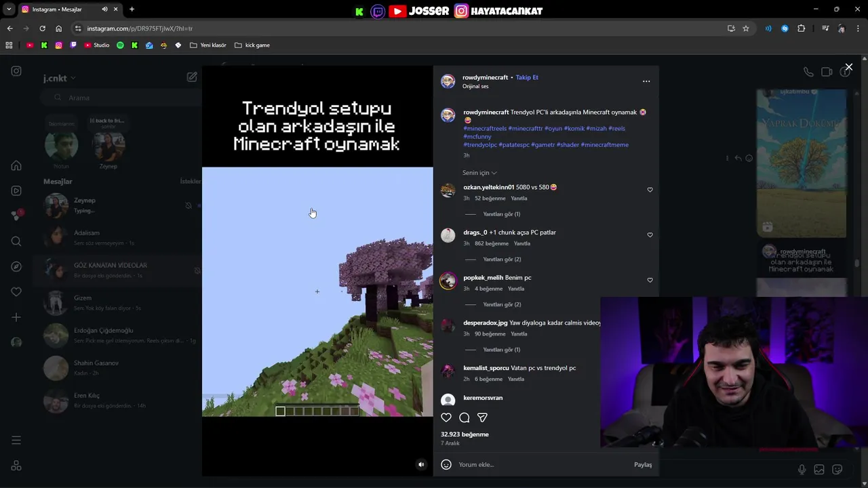Open the 'kick game' bookmark folder
Screen dimensions: 868x488
click(252, 45)
